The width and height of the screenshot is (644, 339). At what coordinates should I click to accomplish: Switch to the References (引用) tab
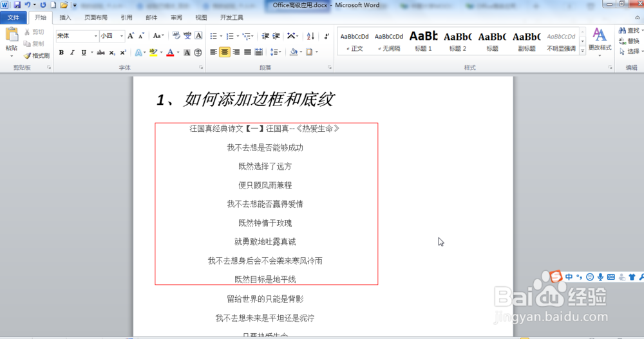[126, 17]
